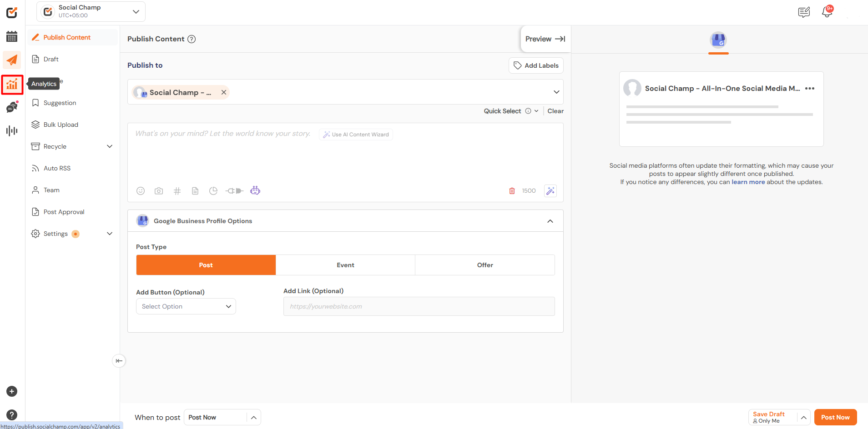Image resolution: width=868 pixels, height=429 pixels.
Task: Click the magic wand icon beside character count
Action: tap(550, 191)
